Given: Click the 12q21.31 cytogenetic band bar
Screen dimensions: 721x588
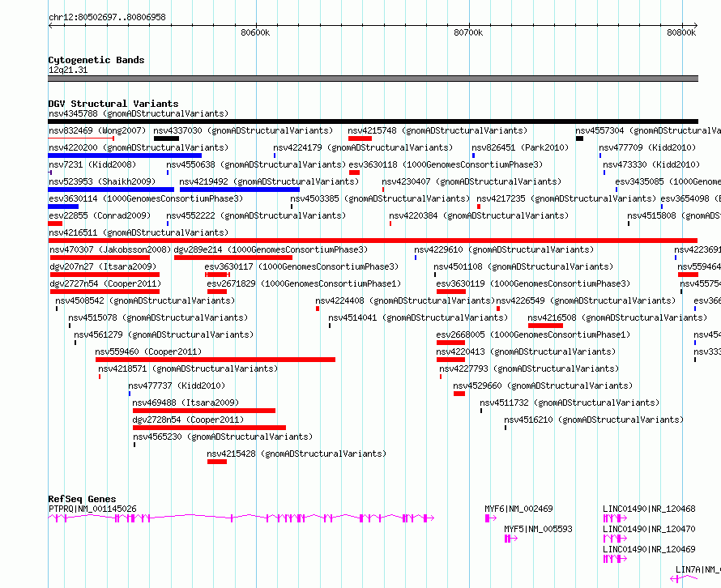Looking at the screenshot, I should (x=373, y=79).
